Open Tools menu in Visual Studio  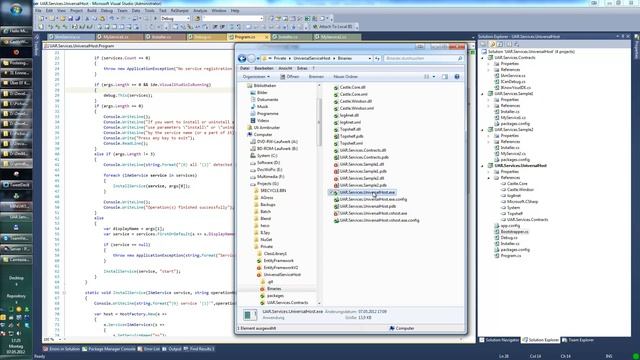coord(150,11)
